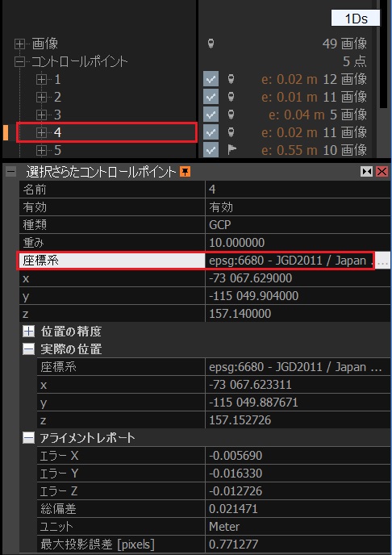Image resolution: width=392 pixels, height=555 pixels.
Task: Open coordinate system browse ellipsis button
Action: click(x=382, y=261)
